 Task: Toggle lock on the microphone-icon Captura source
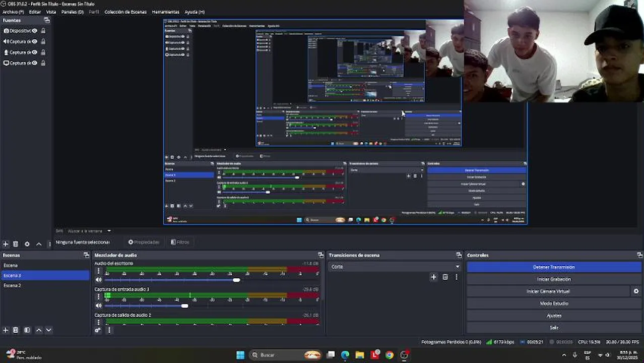pyautogui.click(x=43, y=52)
